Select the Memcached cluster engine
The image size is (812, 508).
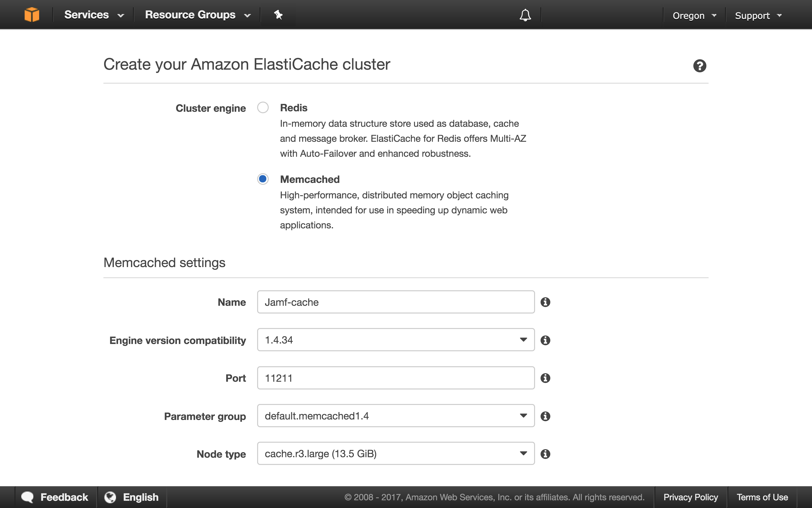[x=263, y=179]
